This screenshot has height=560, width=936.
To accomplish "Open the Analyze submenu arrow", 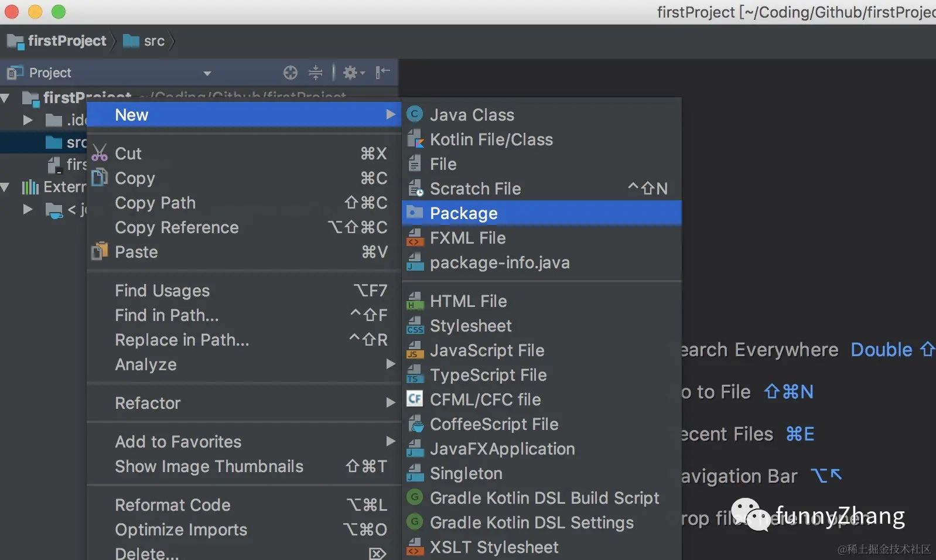I will [391, 364].
